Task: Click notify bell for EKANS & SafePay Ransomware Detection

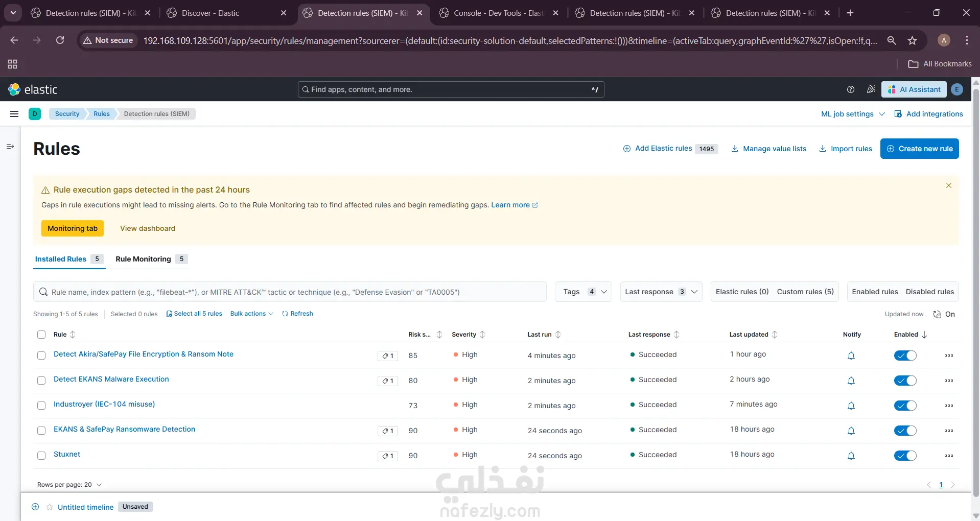Action: [851, 431]
